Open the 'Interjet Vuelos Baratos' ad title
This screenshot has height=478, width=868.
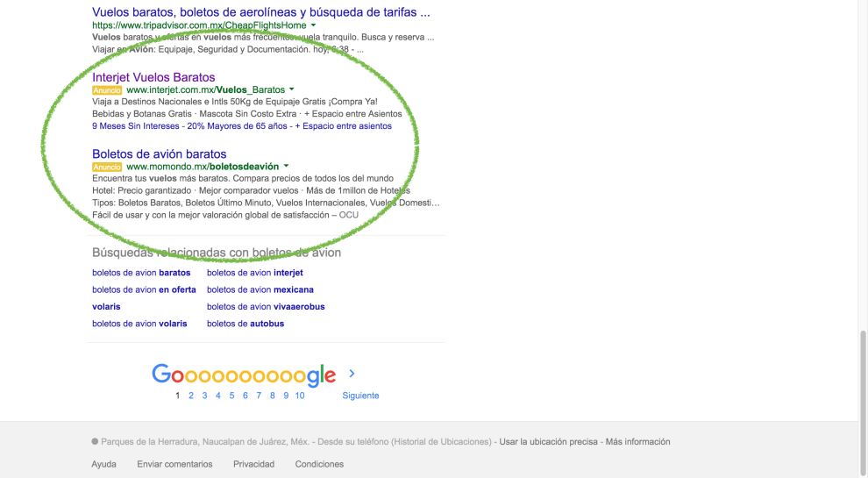pos(153,77)
